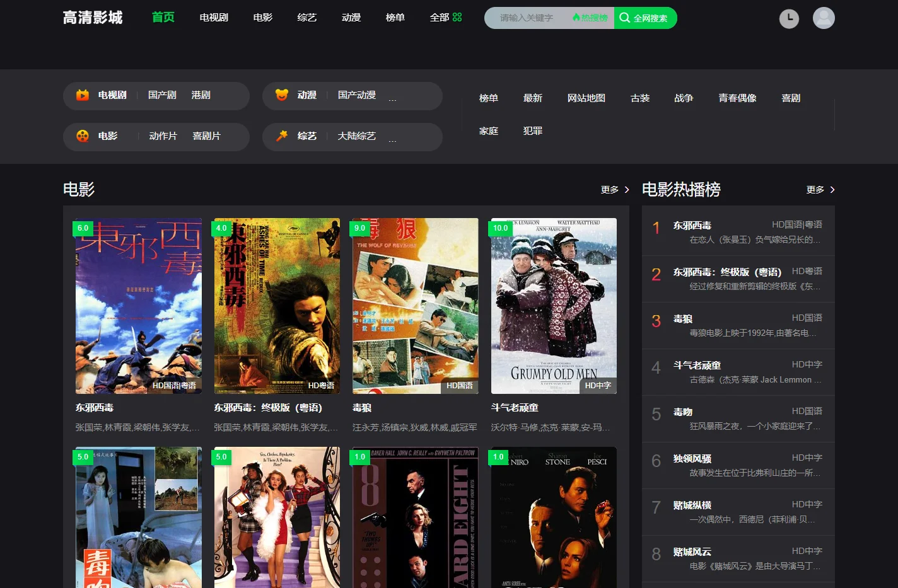
Task: Open Casino poster with De Niro
Action: click(554, 517)
